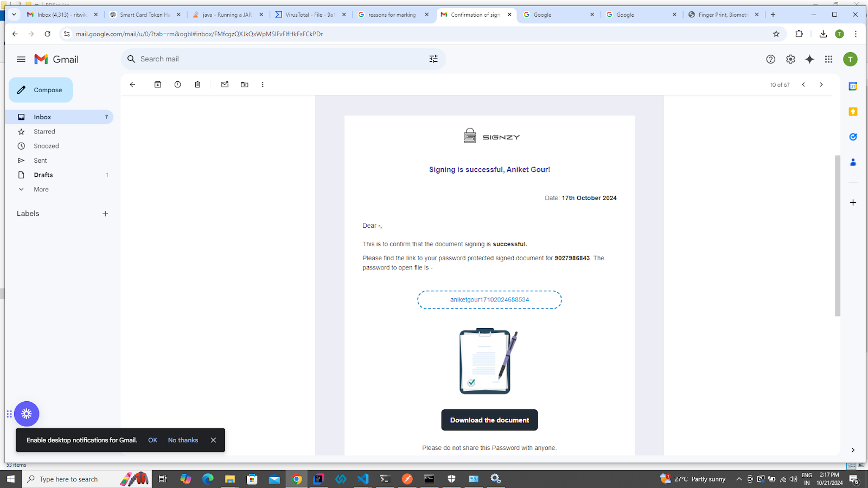Open Chrome extensions puzzle icon

799,34
